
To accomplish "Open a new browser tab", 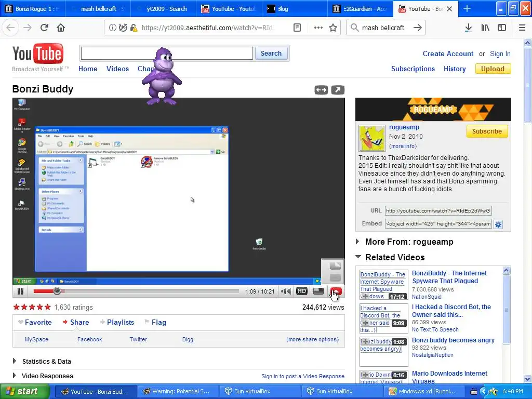I will (467, 8).
